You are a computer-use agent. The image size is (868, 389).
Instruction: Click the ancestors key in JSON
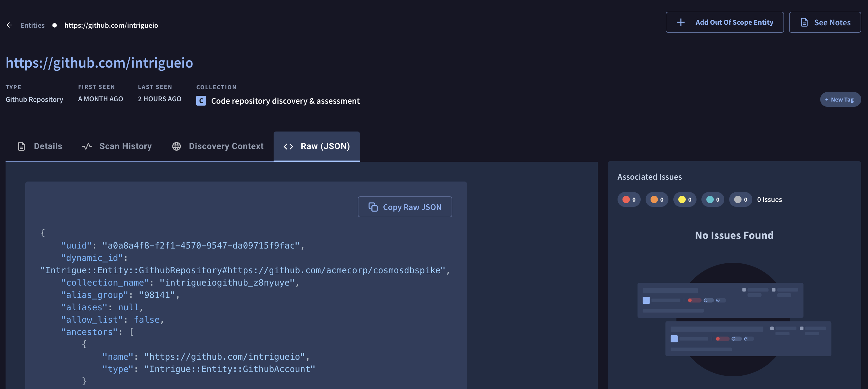(x=89, y=332)
